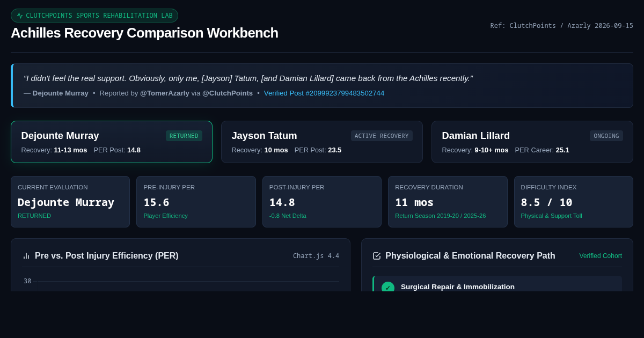Click the pulse icon in the lab badge
Screen dimensions: 644x338
20,16
